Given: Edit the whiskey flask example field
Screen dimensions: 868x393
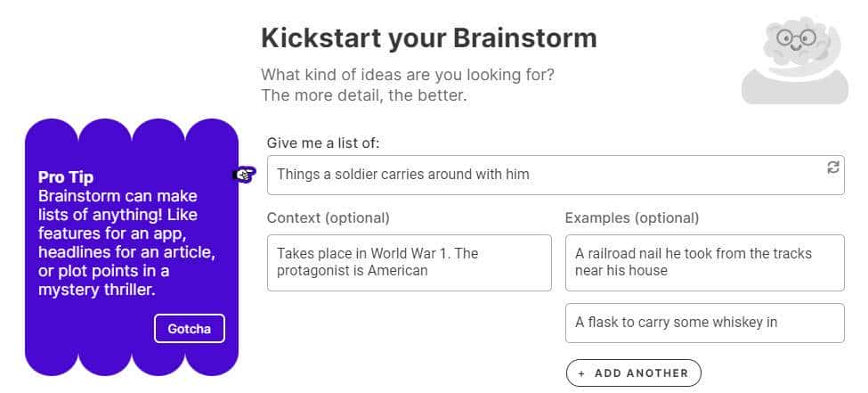Looking at the screenshot, I should pyautogui.click(x=703, y=323).
